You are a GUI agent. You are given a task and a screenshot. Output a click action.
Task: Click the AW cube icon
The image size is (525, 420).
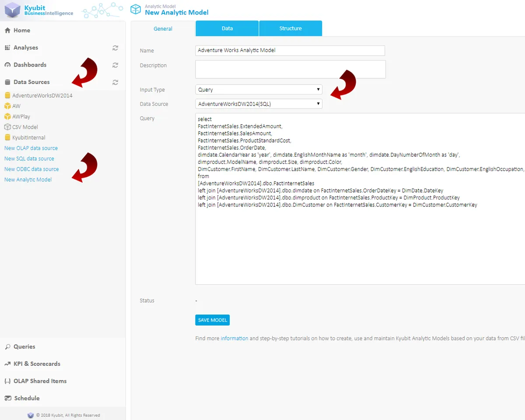coord(7,106)
